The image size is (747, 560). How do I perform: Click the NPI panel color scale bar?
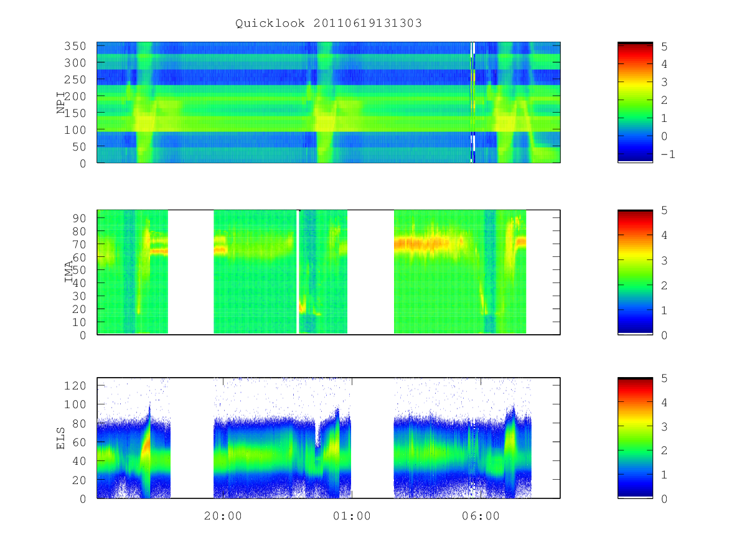(635, 103)
